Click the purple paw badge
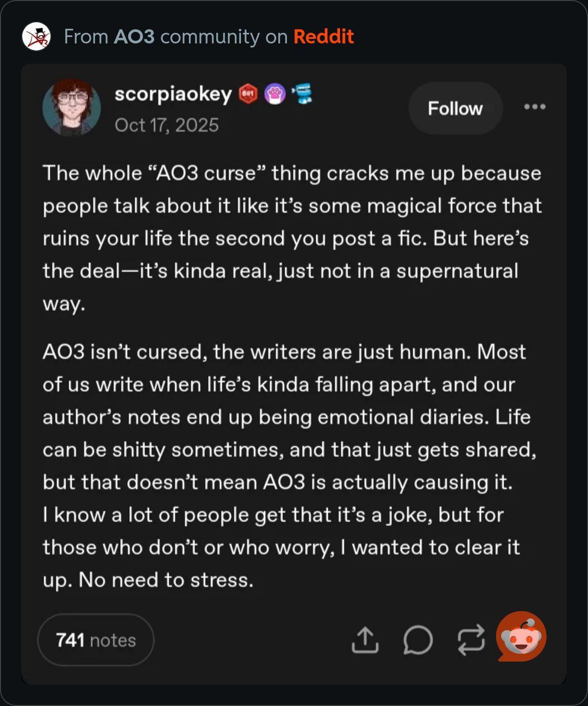Viewport: 588px width, 706px height. click(x=274, y=94)
